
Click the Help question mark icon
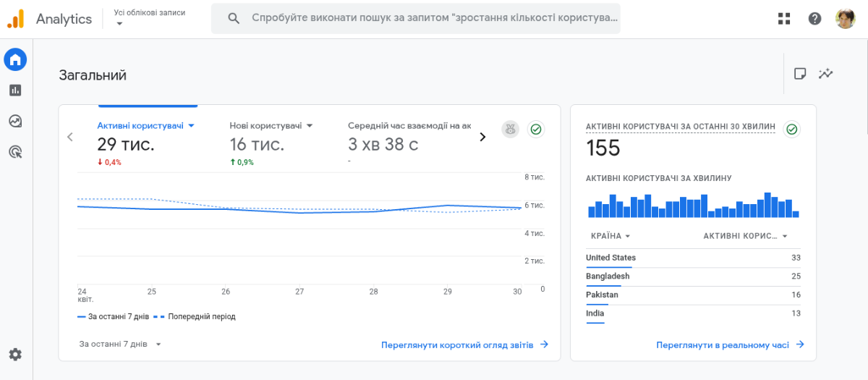point(814,19)
